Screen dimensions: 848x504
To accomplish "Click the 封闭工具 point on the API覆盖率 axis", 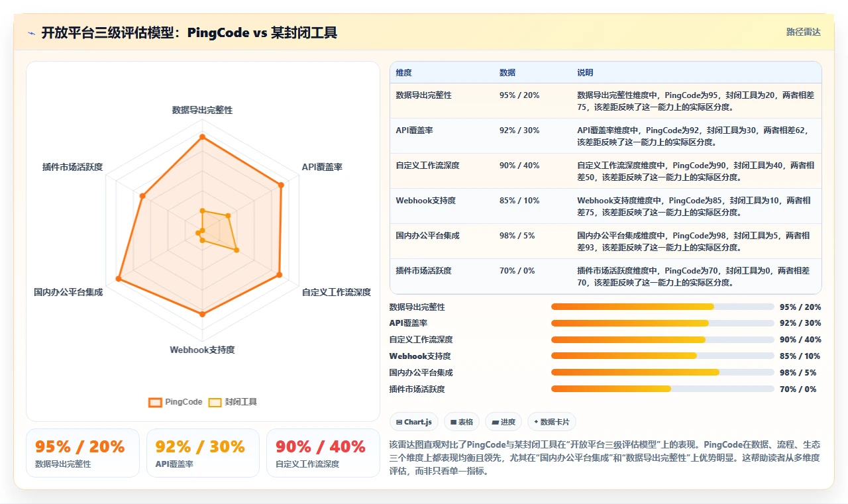I will coord(228,215).
